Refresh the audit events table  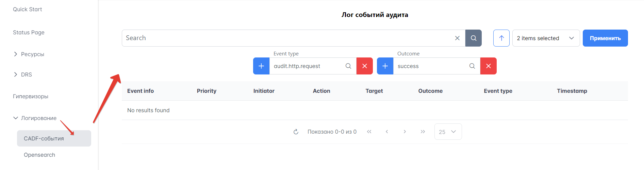296,132
